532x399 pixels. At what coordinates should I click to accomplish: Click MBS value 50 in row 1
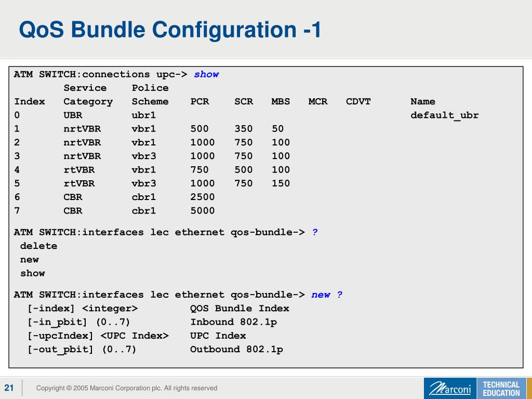pyautogui.click(x=277, y=129)
